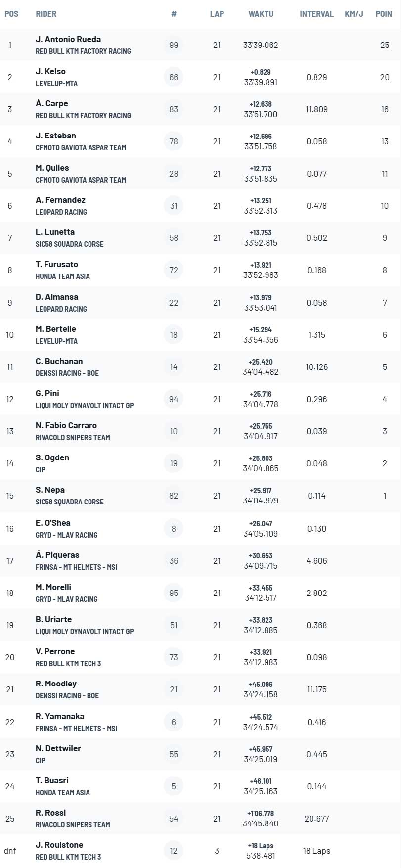The image size is (401, 868).
Task: Click the dnf position label for Roulstone
Action: click(10, 851)
